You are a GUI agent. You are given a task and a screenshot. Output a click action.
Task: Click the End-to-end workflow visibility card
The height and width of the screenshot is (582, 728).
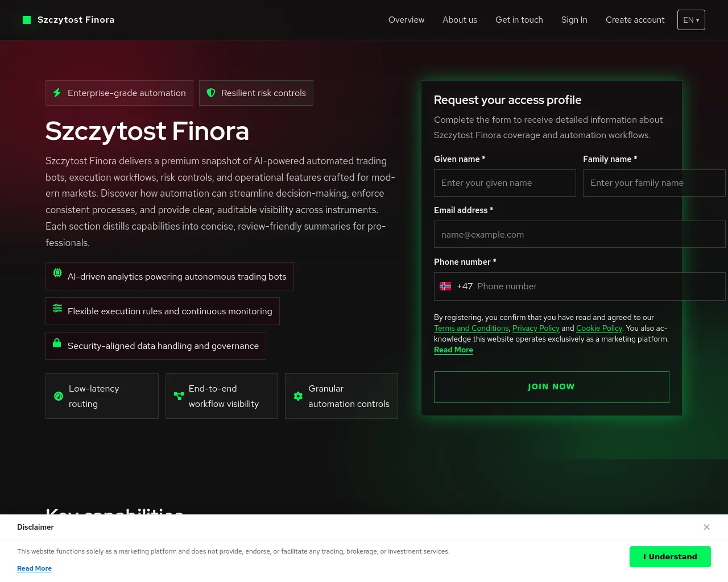222,396
